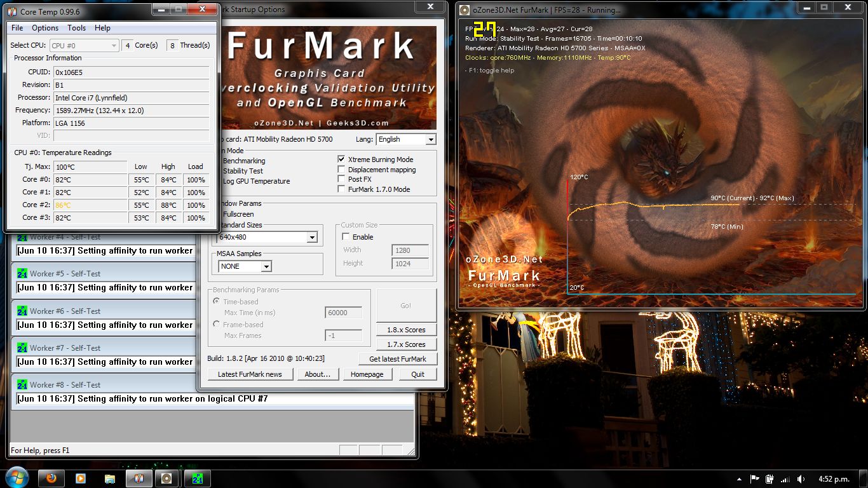Click the Worker #4 Self-Test window icon

[x=22, y=238]
